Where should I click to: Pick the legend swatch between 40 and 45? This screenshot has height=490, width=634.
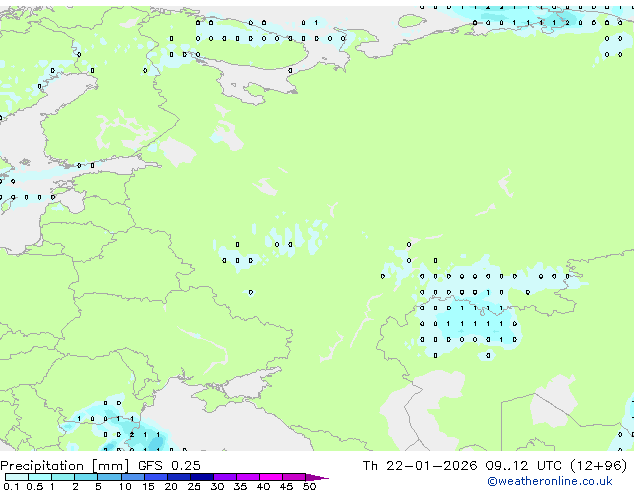click(271, 477)
